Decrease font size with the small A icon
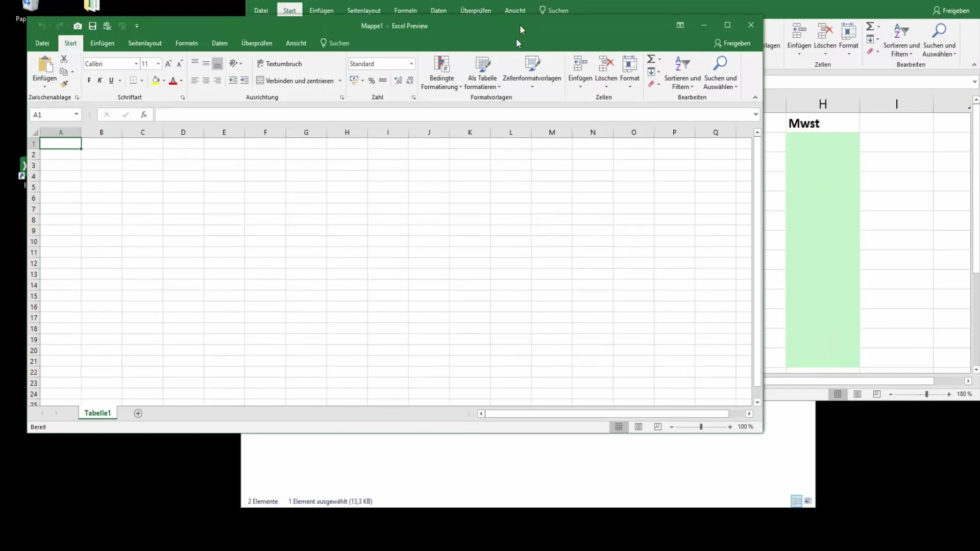The width and height of the screenshot is (980, 551). tap(180, 64)
